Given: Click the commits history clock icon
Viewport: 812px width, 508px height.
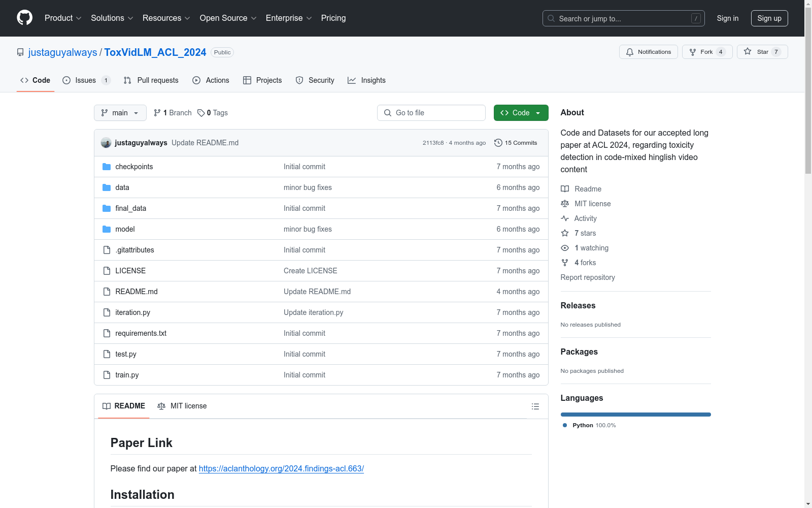Looking at the screenshot, I should pyautogui.click(x=498, y=143).
